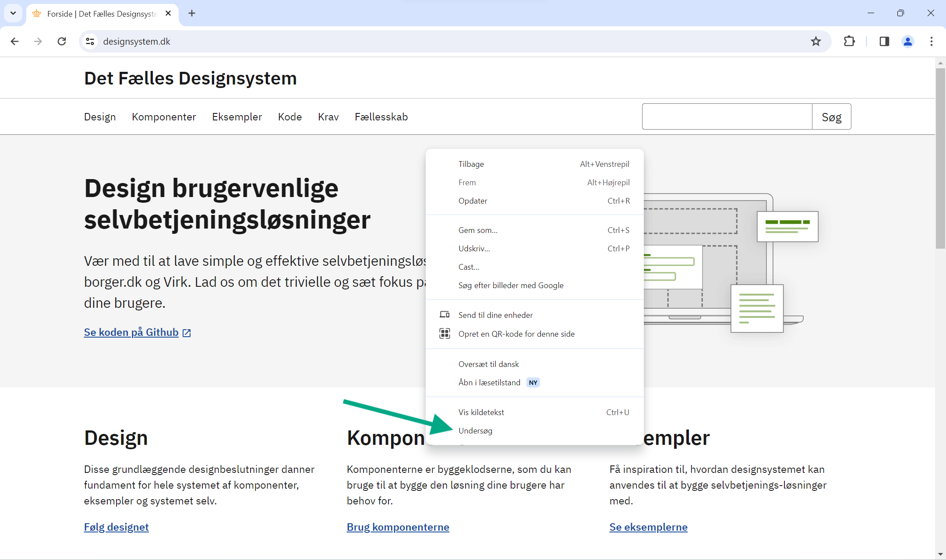Select Tilbage in the context menu
This screenshot has height=560, width=946.
click(534, 164)
